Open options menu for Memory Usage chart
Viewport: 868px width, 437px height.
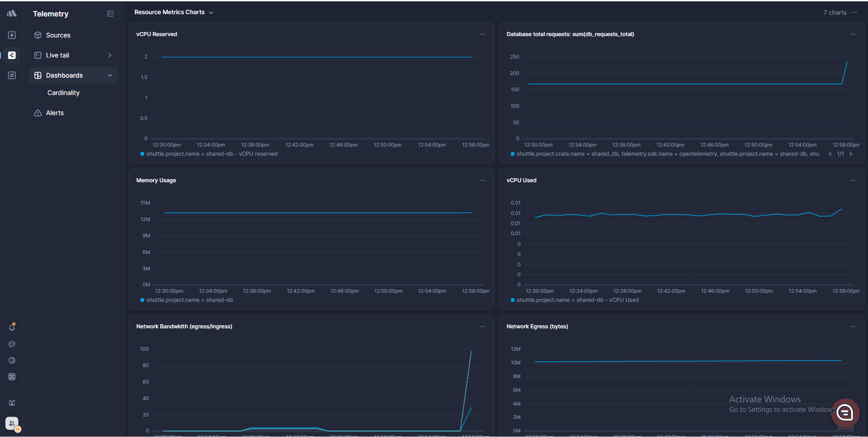pos(483,180)
